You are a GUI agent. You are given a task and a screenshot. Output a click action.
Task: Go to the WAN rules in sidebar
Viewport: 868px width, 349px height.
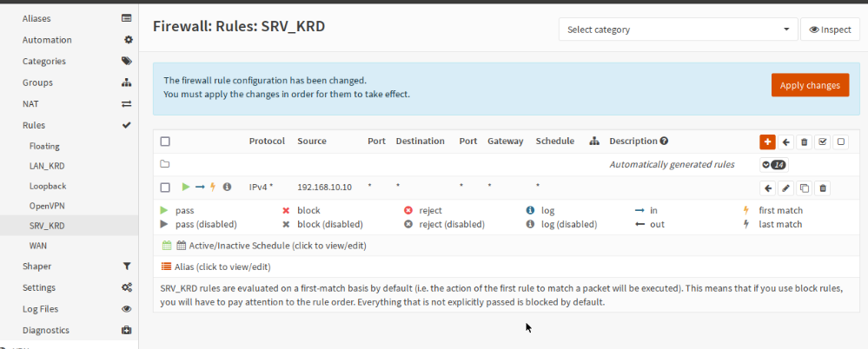[38, 246]
